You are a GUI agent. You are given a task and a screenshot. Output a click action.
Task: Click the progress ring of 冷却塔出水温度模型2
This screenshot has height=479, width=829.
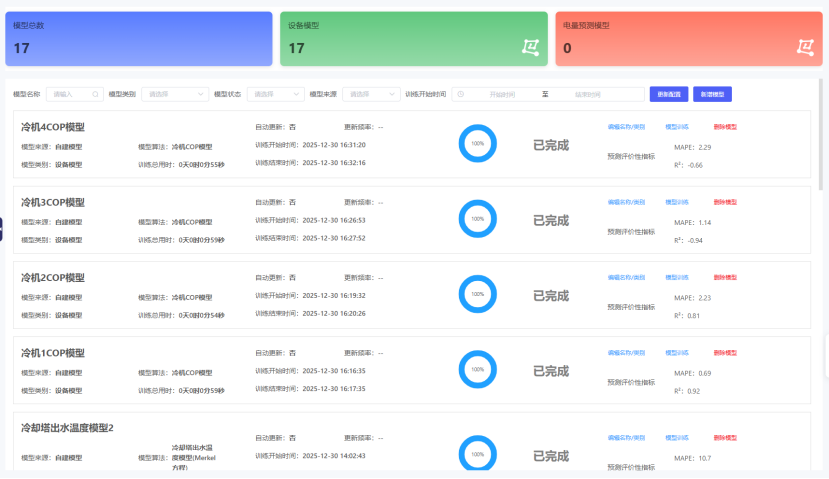pos(477,453)
